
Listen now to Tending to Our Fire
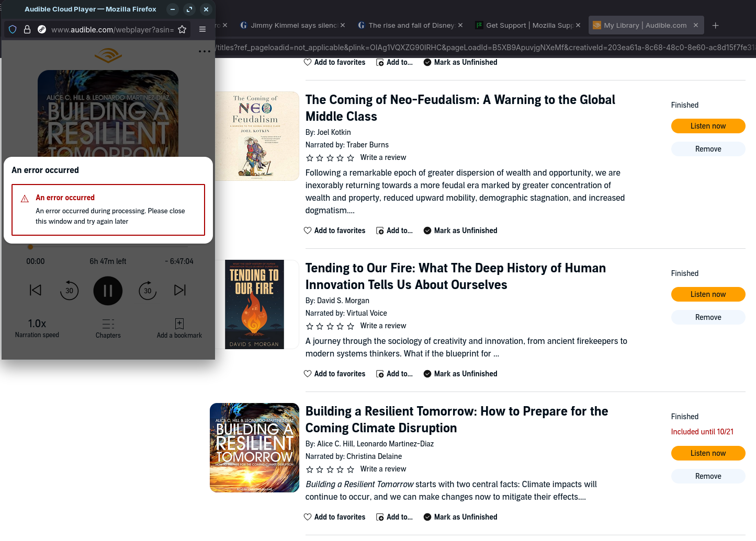pos(708,294)
